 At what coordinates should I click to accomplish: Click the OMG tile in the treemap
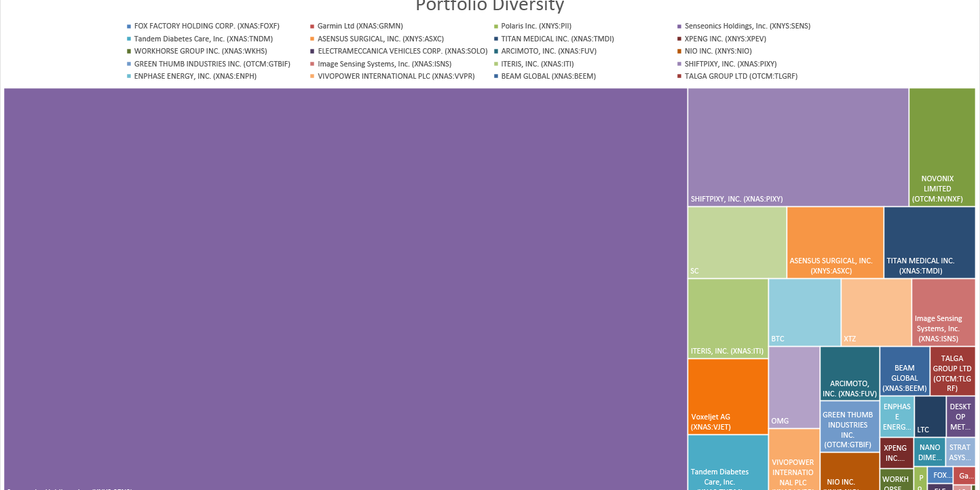pyautogui.click(x=793, y=387)
